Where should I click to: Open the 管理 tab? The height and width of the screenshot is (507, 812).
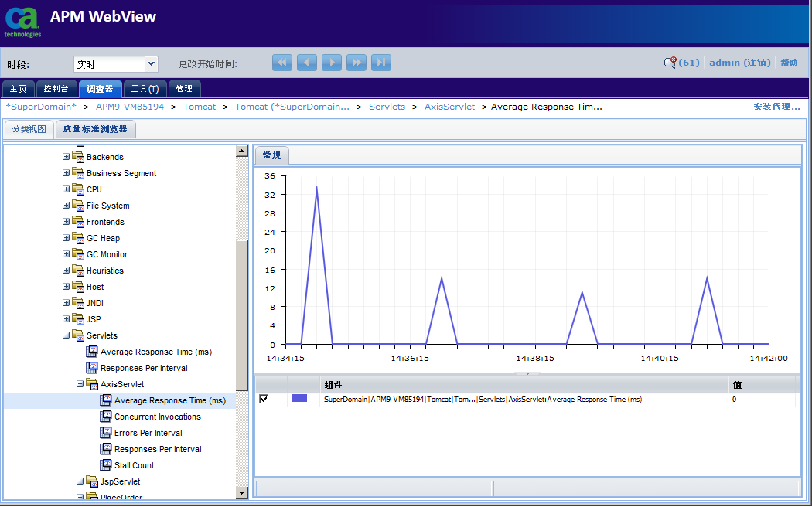click(184, 89)
